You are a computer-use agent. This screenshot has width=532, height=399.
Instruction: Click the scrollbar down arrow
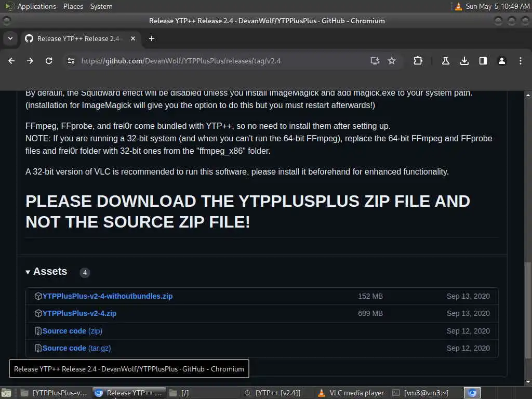point(528,382)
